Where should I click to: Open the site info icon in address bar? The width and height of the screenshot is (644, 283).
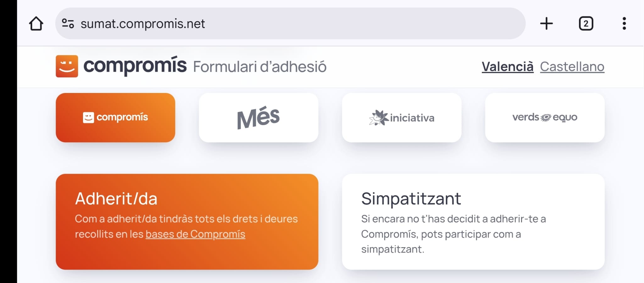pos(68,24)
